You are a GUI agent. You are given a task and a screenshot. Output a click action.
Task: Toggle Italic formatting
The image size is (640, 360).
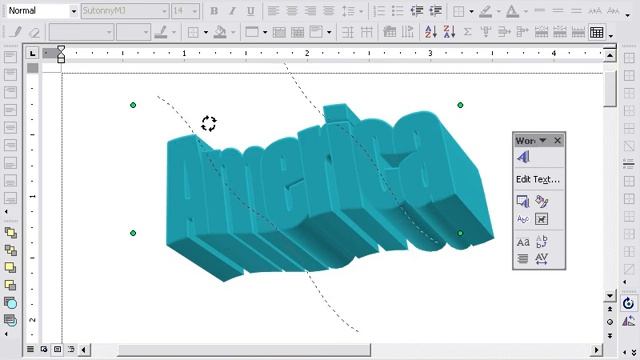(232, 11)
